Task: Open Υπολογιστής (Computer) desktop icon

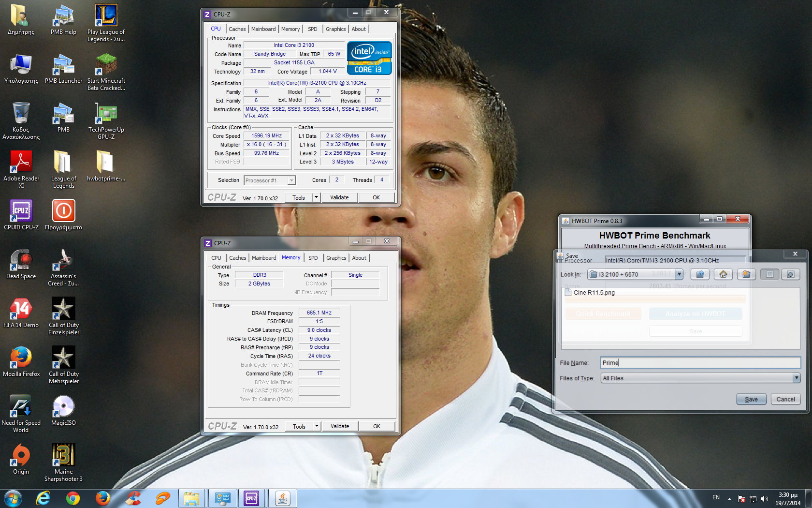Action: (x=21, y=69)
